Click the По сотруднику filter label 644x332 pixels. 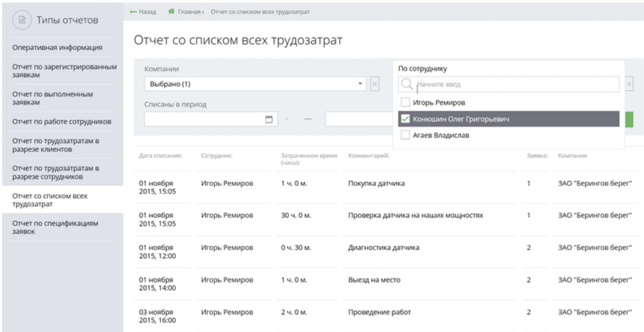click(423, 69)
